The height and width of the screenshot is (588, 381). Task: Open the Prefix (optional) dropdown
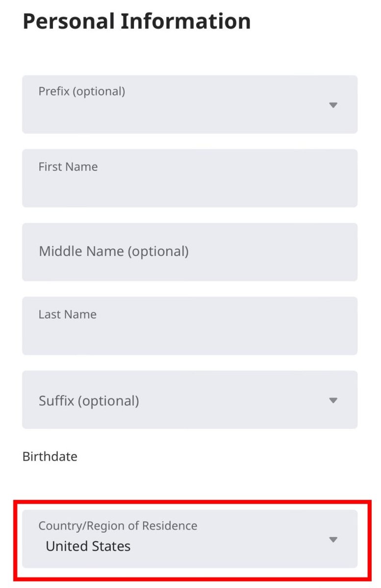(190, 104)
